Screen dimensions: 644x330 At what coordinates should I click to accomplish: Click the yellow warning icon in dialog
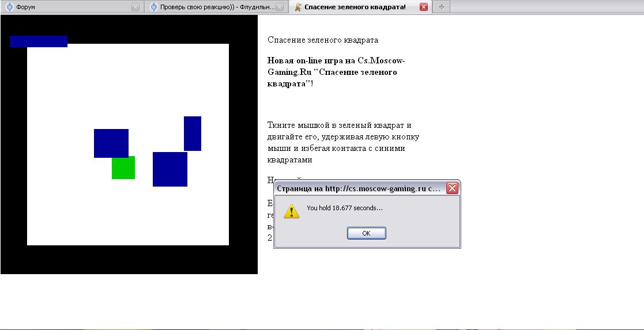pos(292,211)
